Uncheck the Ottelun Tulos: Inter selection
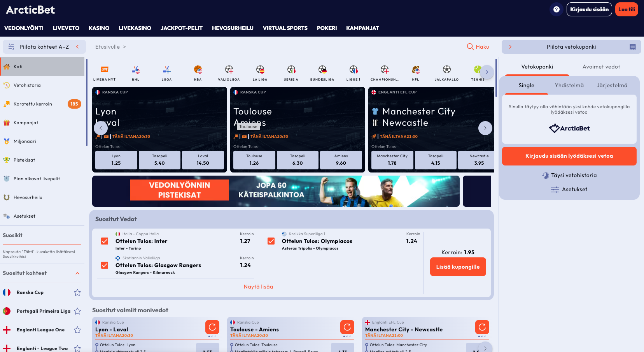 click(104, 241)
